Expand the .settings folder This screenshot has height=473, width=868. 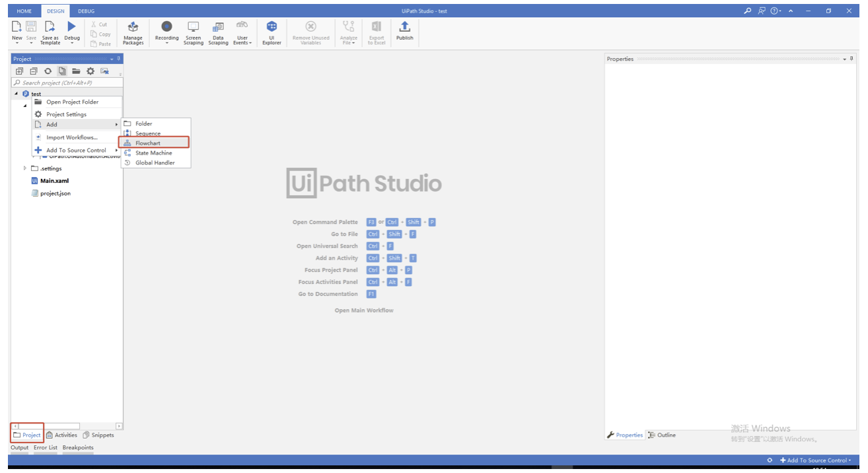[x=25, y=168]
